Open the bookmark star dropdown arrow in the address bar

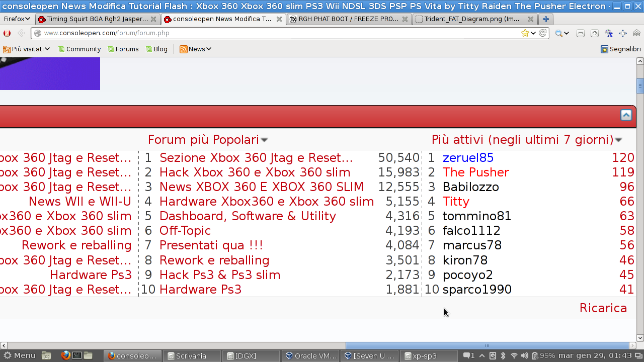533,33
